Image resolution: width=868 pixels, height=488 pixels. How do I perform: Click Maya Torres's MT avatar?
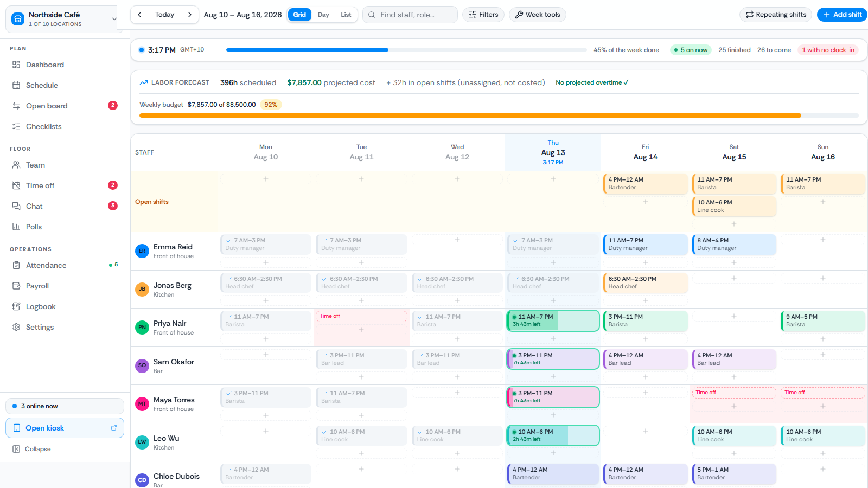[x=142, y=404]
